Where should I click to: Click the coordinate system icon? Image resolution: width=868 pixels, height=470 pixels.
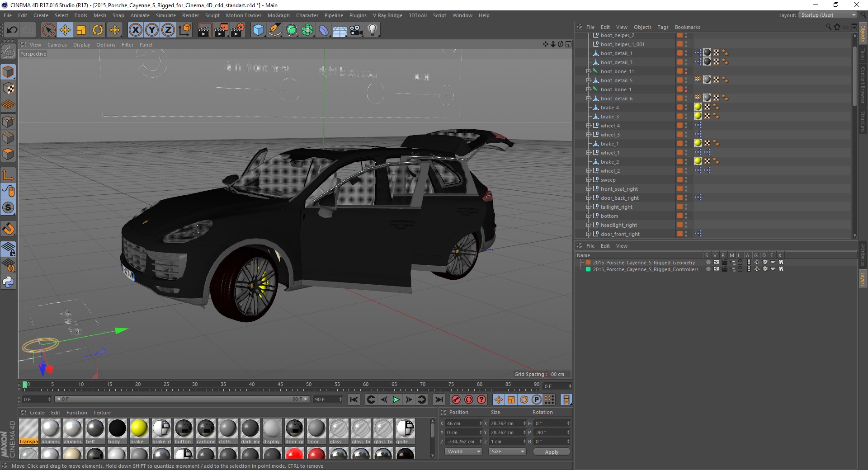(184, 30)
